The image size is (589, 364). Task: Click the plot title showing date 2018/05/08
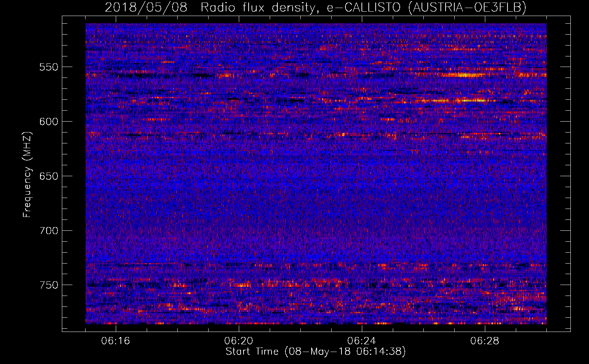point(316,7)
